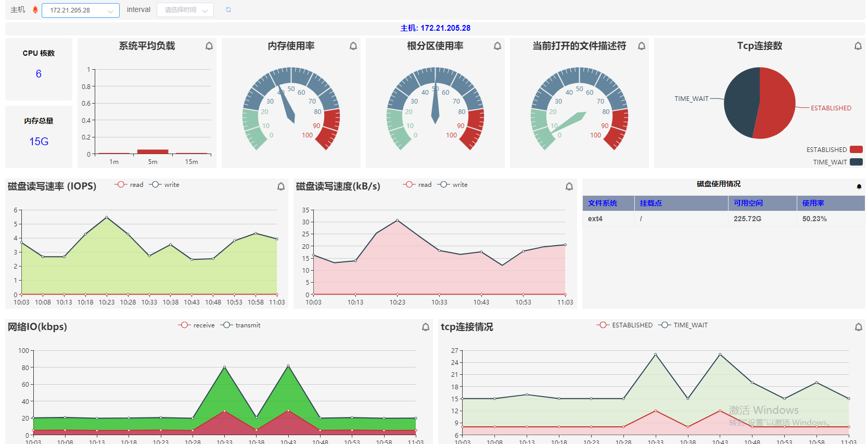
Task: Click bell icon on system load average panel
Action: click(x=209, y=46)
